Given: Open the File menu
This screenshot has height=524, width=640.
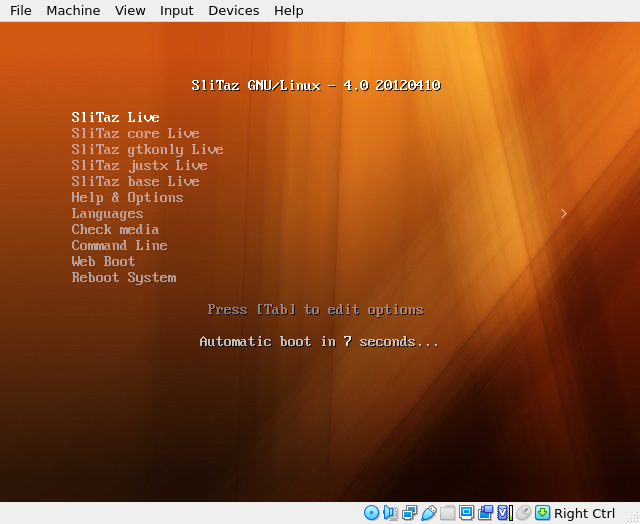Looking at the screenshot, I should (x=20, y=10).
